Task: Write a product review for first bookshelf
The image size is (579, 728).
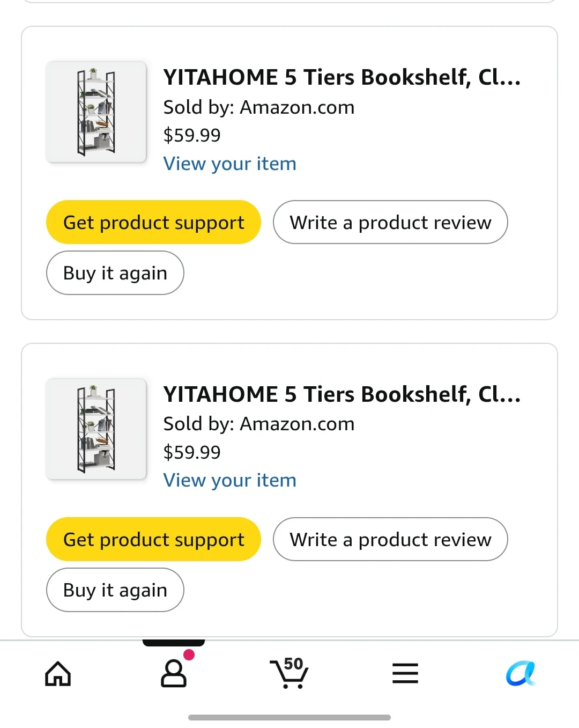Action: click(x=390, y=222)
